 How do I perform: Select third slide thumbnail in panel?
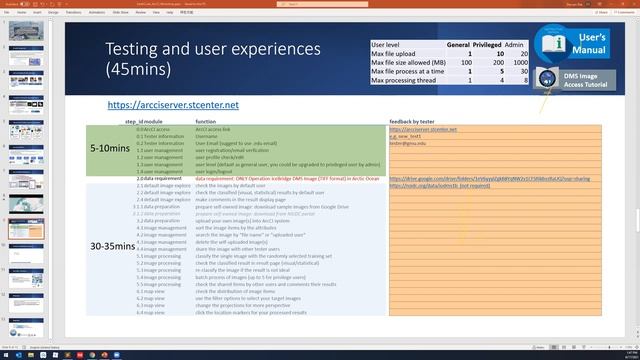(26, 80)
